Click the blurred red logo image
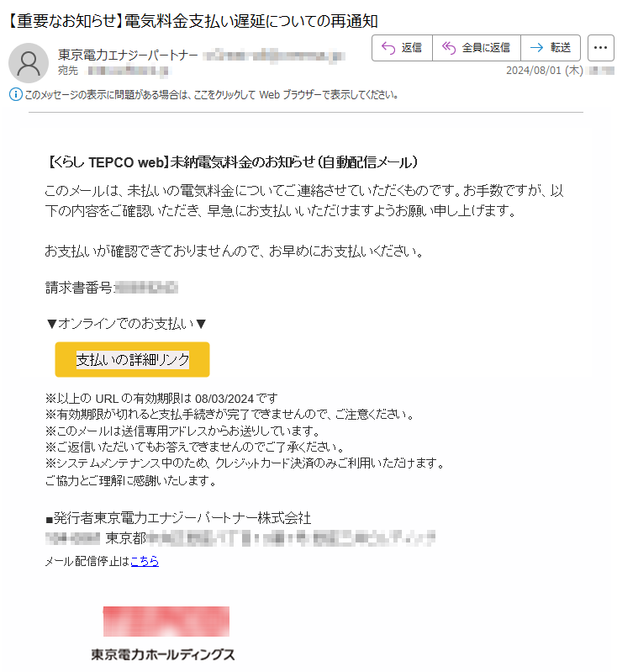This screenshot has height=672, width=617. click(x=166, y=621)
